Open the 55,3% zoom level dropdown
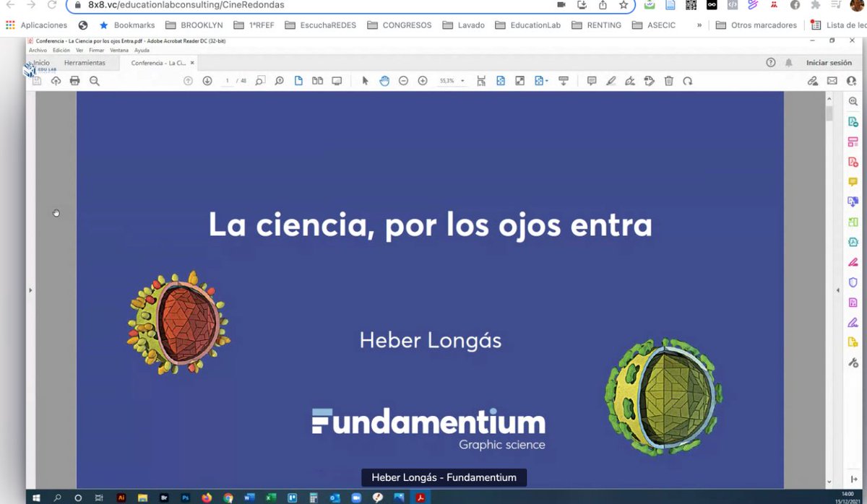This screenshot has width=867, height=504. click(452, 81)
